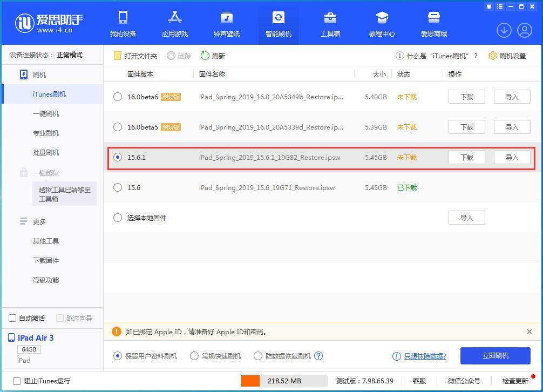Open the 工具箱 toolbox section
The image size is (543, 392).
point(330,23)
